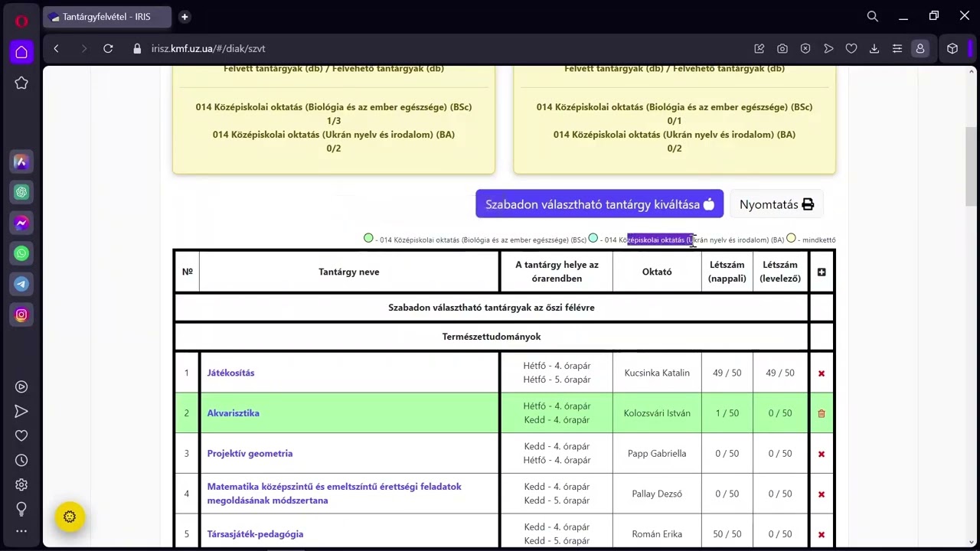Launch Aria AI from the sidebar
The image size is (980, 551).
click(x=21, y=162)
